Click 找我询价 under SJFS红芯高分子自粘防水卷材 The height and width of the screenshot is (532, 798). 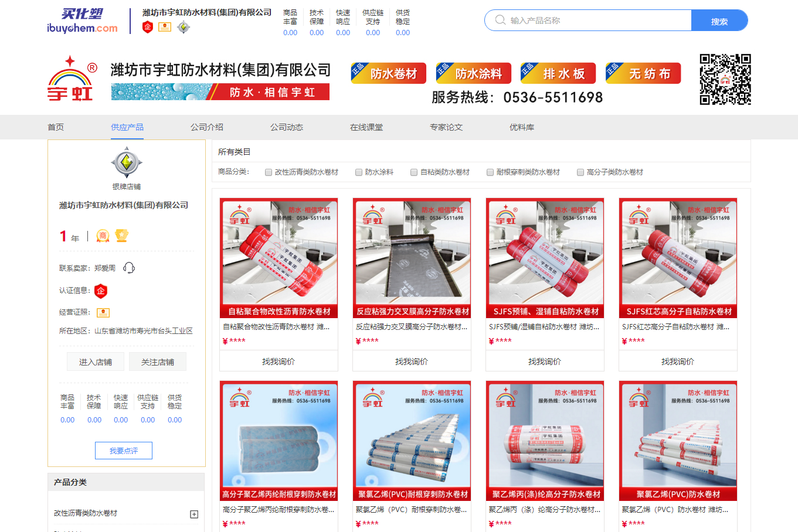point(678,362)
